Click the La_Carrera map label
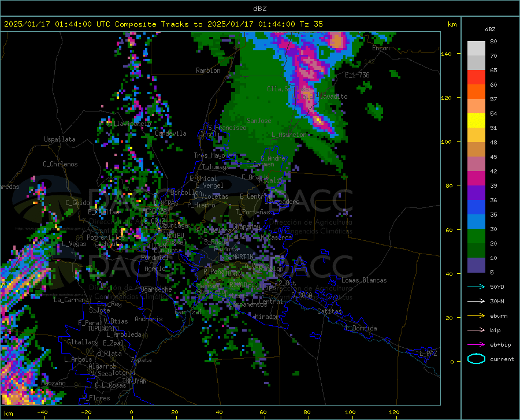Image resolution: width=520 pixels, height=420 pixels. tap(72, 300)
